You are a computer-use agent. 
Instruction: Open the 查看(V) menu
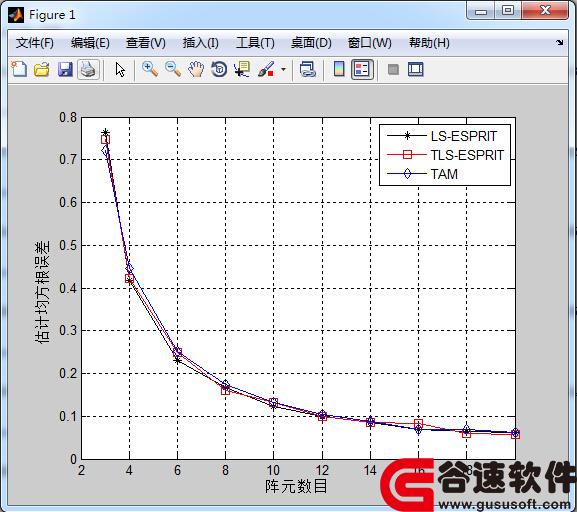(146, 43)
